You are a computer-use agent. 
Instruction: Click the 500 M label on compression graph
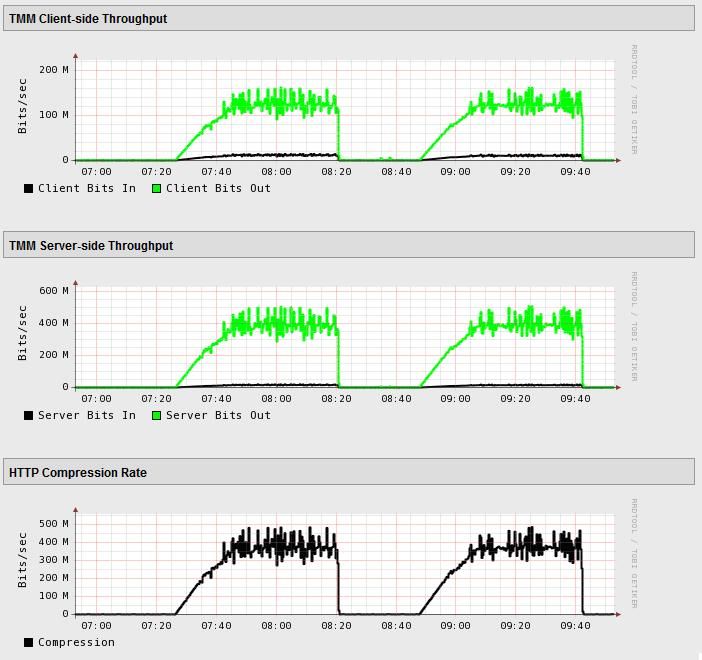point(54,523)
